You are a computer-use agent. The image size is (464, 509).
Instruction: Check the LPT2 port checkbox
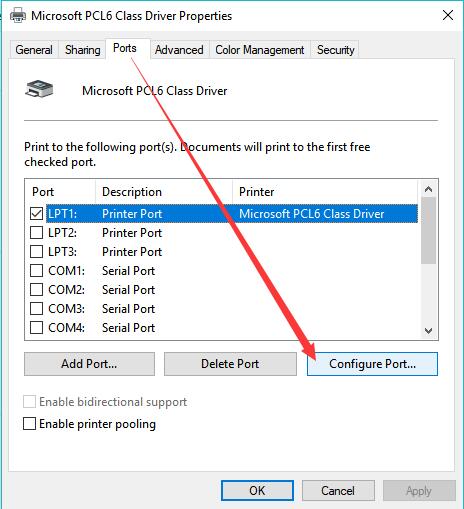pyautogui.click(x=36, y=233)
